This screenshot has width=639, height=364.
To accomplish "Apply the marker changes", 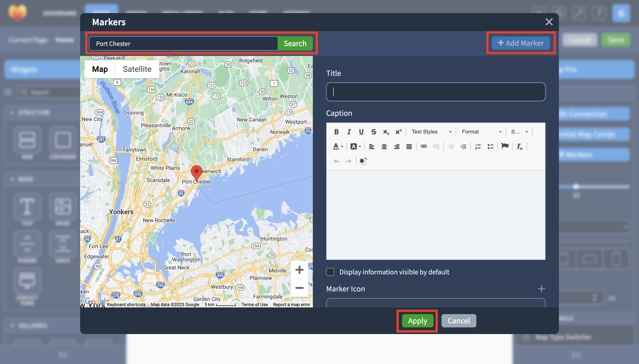I will click(418, 321).
